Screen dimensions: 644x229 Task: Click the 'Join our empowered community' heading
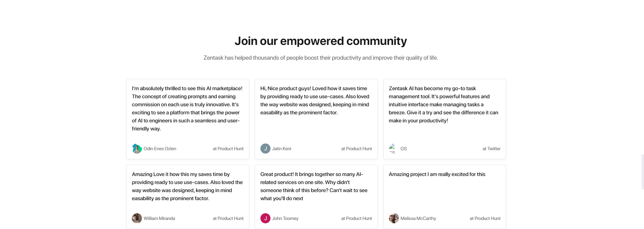(320, 41)
